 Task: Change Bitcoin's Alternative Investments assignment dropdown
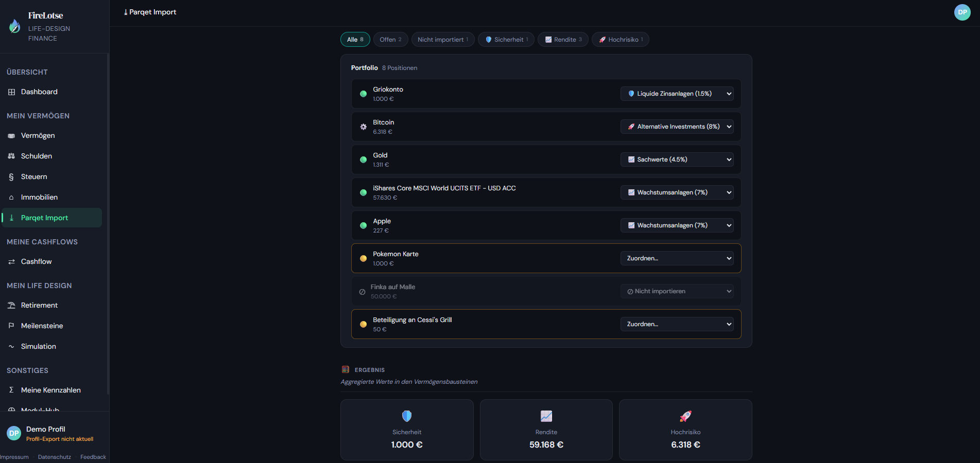pos(677,126)
